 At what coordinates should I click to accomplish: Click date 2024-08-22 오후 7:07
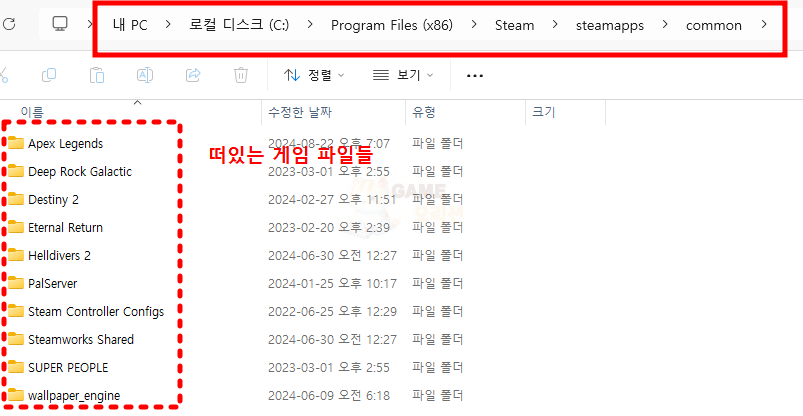click(x=329, y=144)
